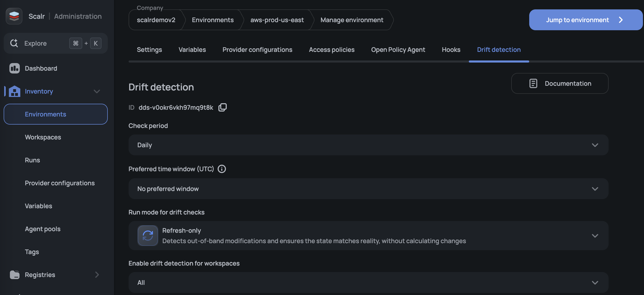This screenshot has height=295, width=644.
Task: Click the Drift detection page heading
Action: coord(161,87)
